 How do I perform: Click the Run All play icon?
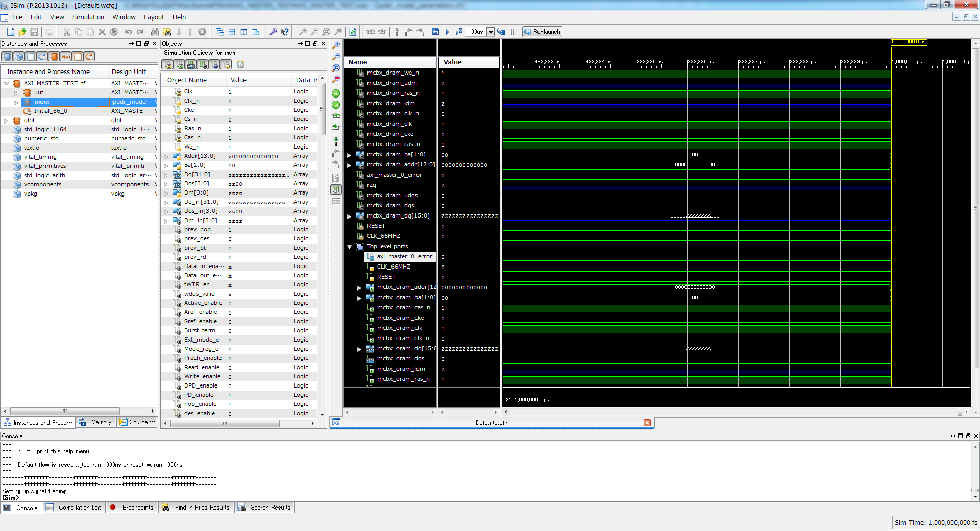tap(447, 32)
